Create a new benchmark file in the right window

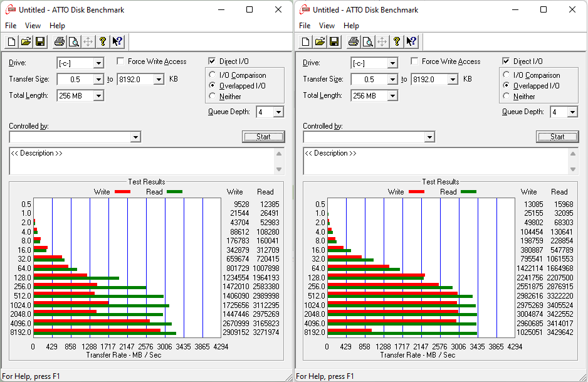pos(306,41)
